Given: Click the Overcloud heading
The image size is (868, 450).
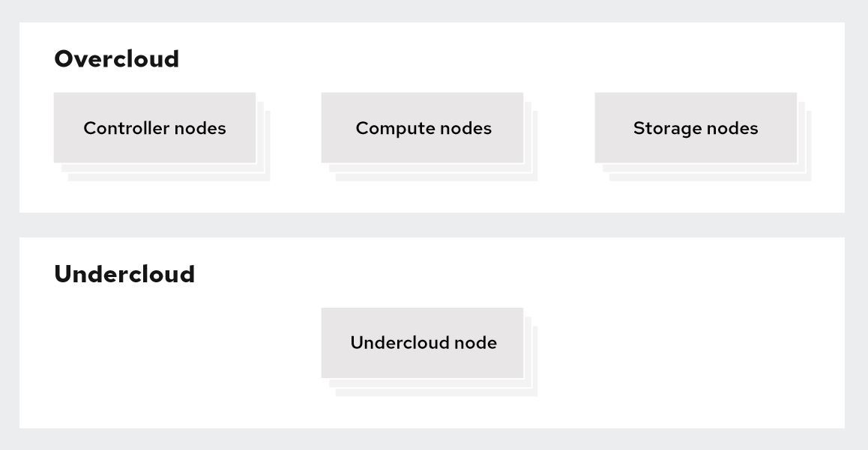Looking at the screenshot, I should pos(117,59).
